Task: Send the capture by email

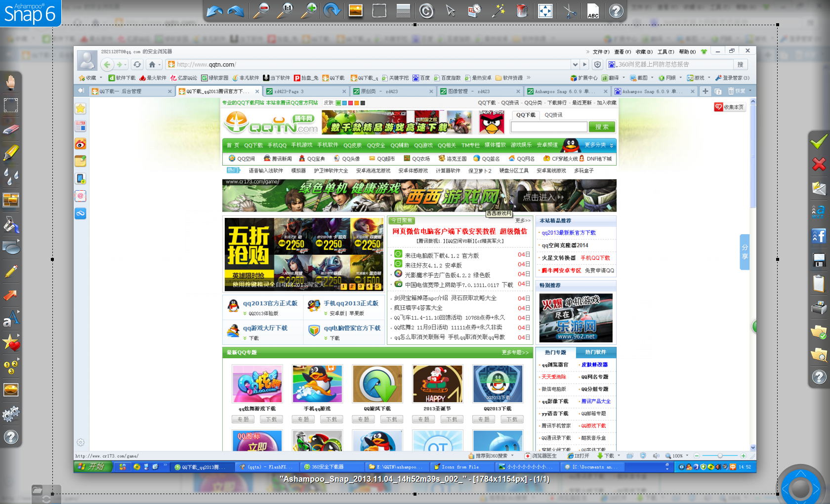Action: (819, 188)
